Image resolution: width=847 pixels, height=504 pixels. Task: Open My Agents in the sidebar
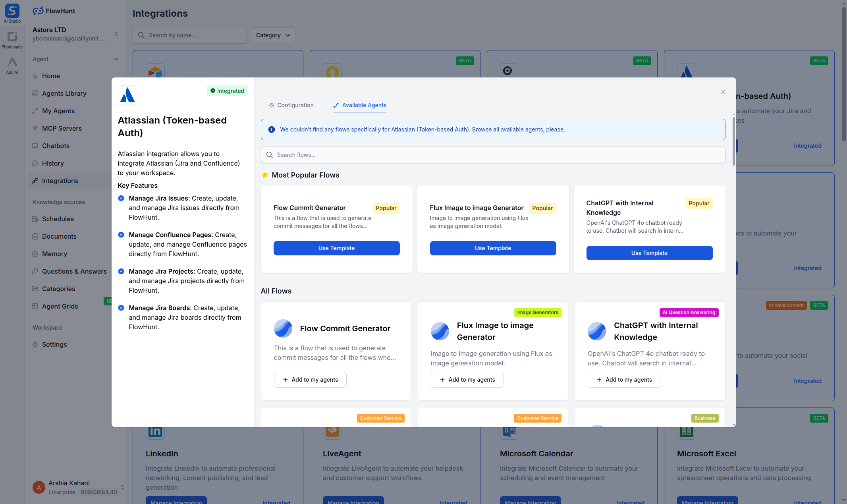pos(59,111)
